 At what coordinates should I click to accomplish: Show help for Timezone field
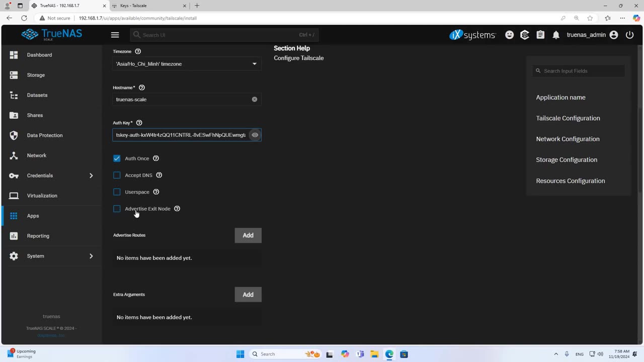pos(138,51)
